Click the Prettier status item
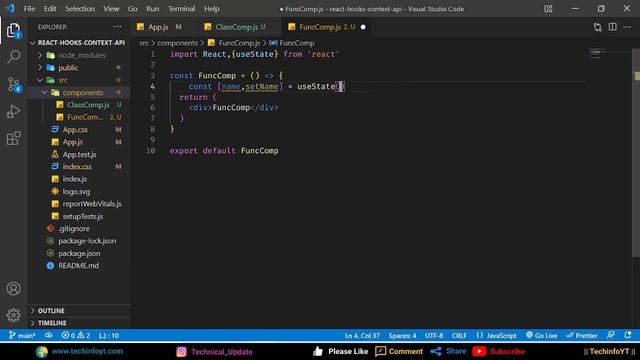 pos(582,336)
